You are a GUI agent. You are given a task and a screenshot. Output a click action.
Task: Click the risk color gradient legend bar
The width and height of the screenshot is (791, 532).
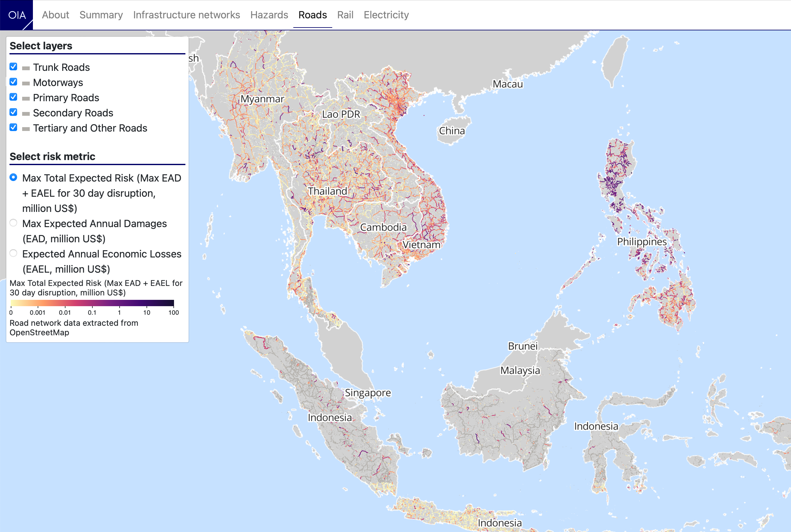pyautogui.click(x=92, y=303)
